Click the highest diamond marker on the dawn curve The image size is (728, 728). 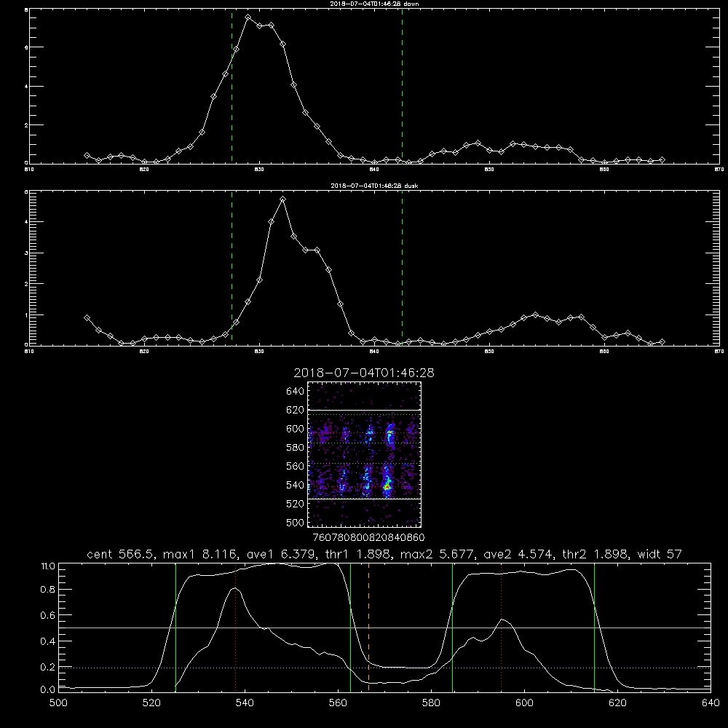248,17
